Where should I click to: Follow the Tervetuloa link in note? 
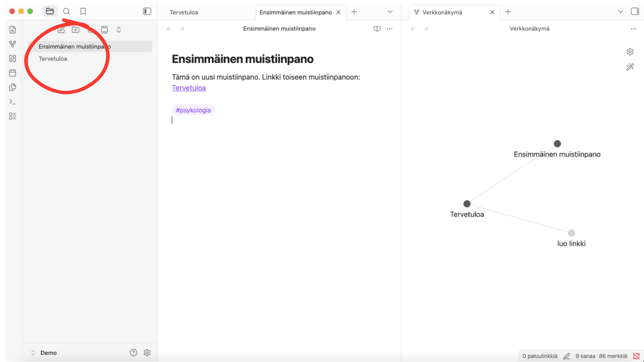(x=189, y=88)
